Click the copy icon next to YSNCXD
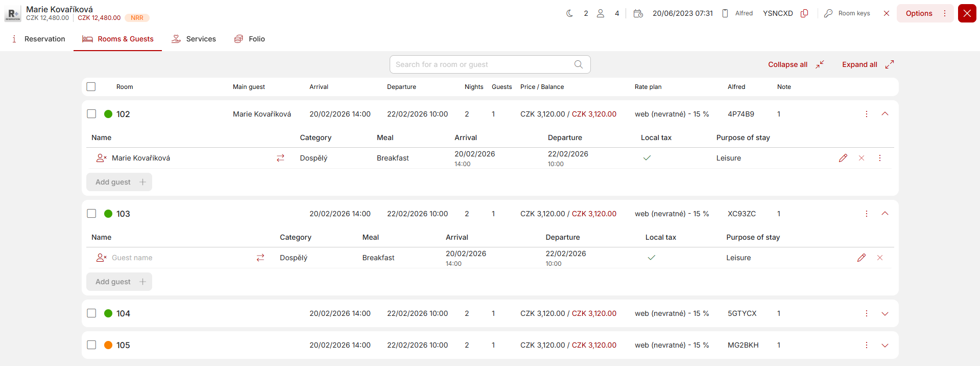Screen dimensions: 980x366 coord(804,13)
